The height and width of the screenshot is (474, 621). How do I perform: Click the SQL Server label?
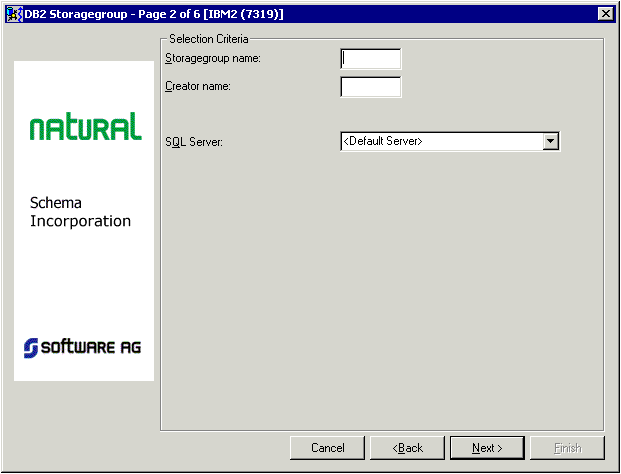[194, 143]
